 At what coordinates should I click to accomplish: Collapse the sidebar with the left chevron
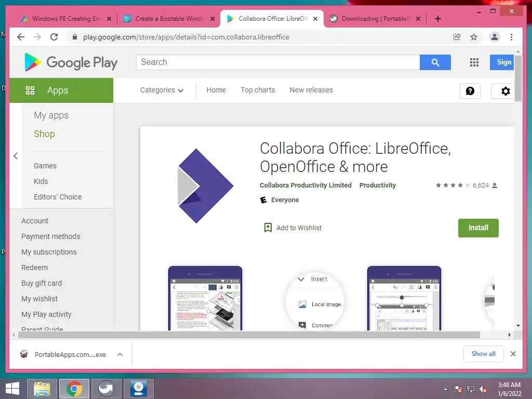16,156
